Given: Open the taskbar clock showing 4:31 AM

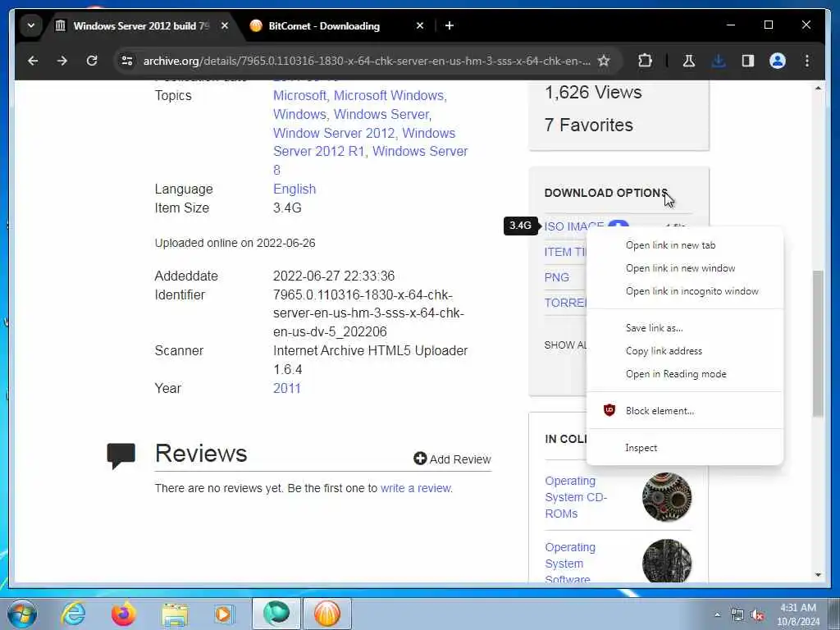Looking at the screenshot, I should [798, 614].
